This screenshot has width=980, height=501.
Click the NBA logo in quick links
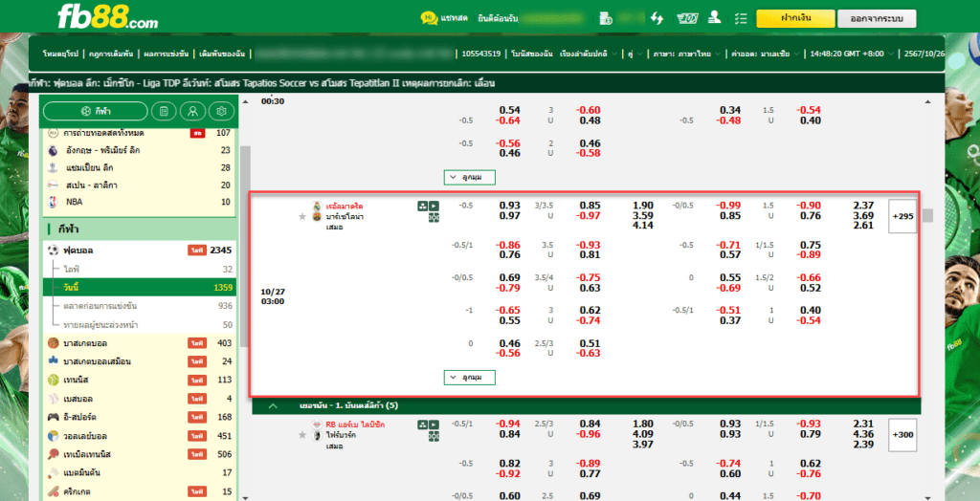coord(54,202)
